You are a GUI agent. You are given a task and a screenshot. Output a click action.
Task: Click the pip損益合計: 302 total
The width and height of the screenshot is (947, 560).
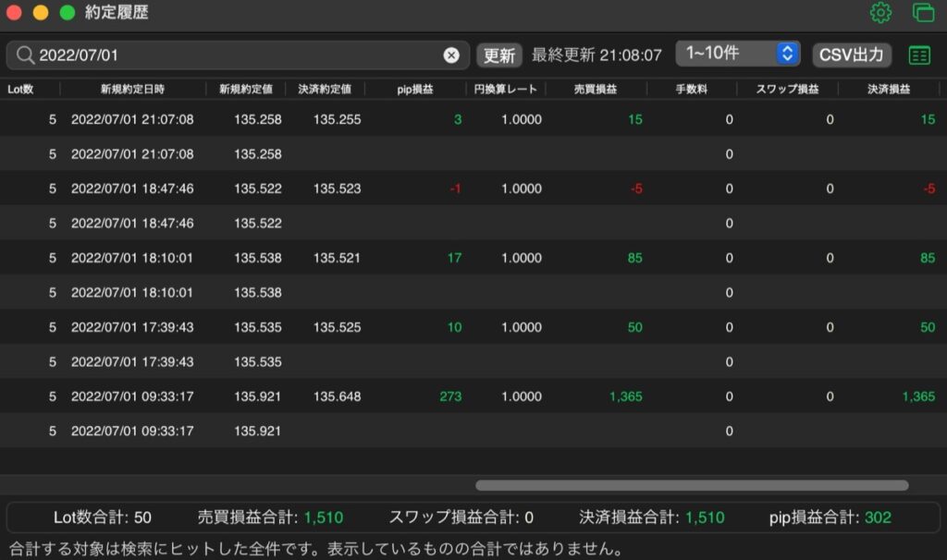(x=830, y=517)
